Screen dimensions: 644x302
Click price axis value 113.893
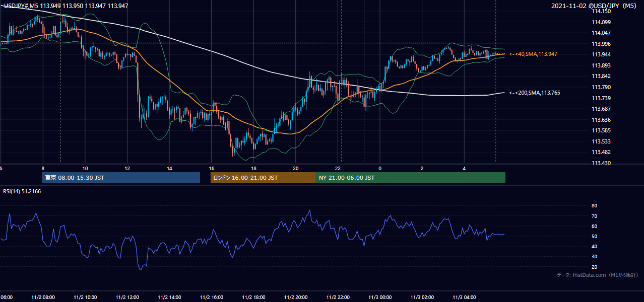tap(600, 65)
